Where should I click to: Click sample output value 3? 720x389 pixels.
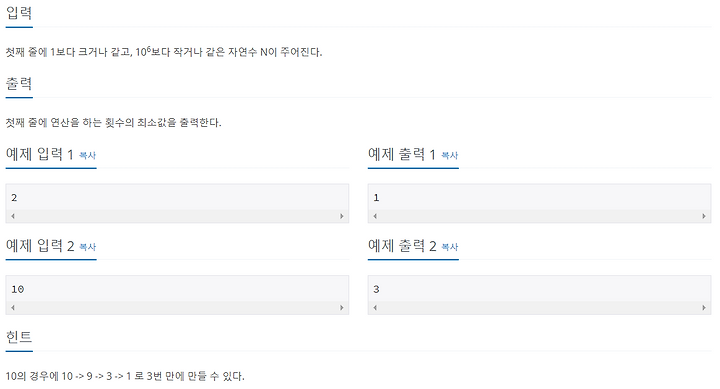pos(377,289)
